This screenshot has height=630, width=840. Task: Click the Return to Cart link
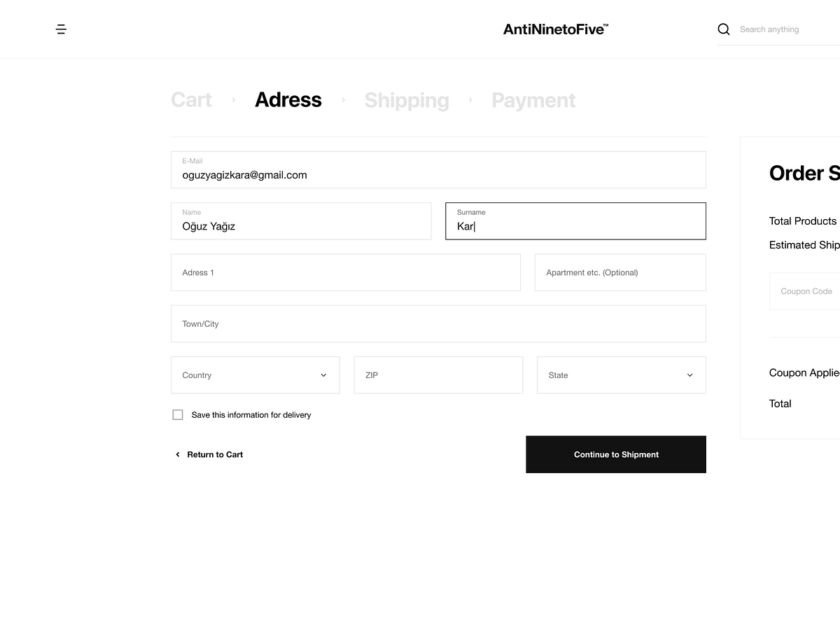214,454
